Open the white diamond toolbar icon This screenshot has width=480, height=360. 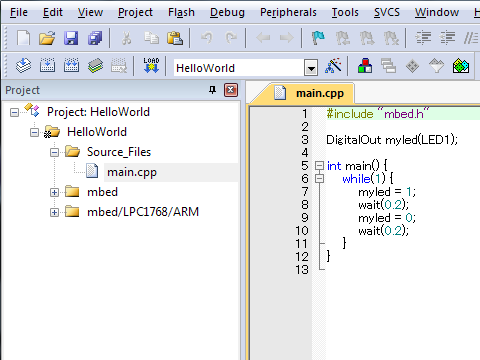(x=436, y=66)
